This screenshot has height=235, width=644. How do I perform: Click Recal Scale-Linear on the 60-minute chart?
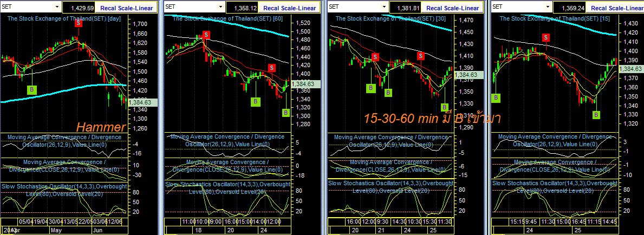tap(290, 8)
